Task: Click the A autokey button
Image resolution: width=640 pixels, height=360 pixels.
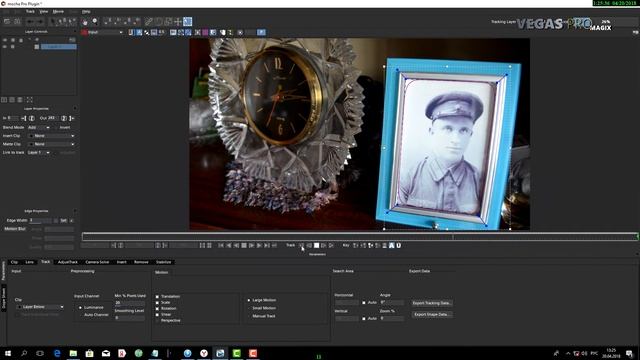Action: pyautogui.click(x=391, y=245)
